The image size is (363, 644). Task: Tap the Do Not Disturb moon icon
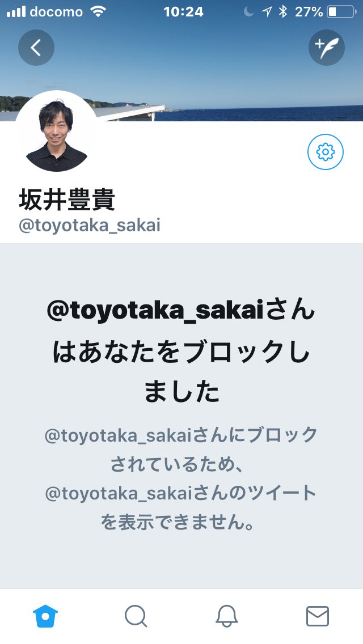(249, 12)
